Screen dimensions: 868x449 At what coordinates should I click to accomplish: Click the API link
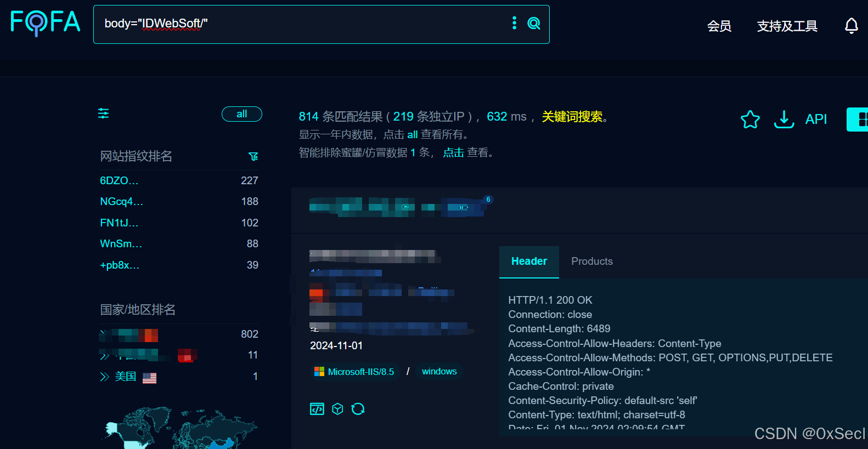(x=816, y=120)
